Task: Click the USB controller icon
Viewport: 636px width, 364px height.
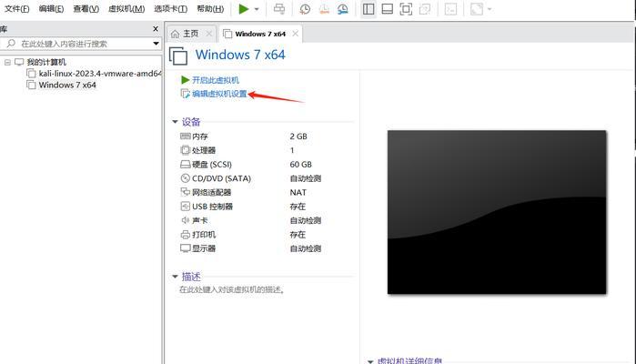Action: tap(186, 207)
